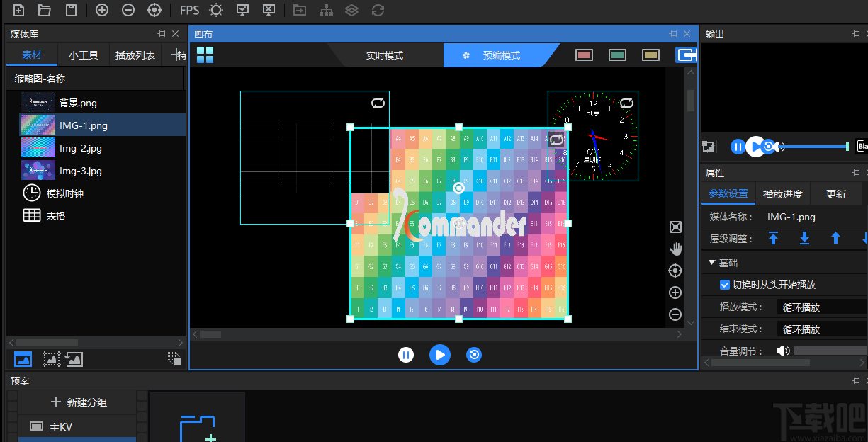Zoom out using top toolbar minus icon
Screen dimensions: 868x442
pyautogui.click(x=128, y=10)
